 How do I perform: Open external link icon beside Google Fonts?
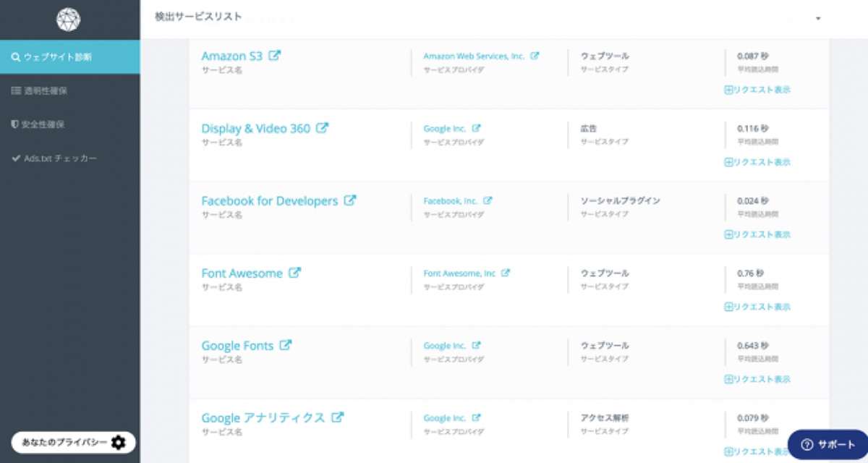(286, 345)
